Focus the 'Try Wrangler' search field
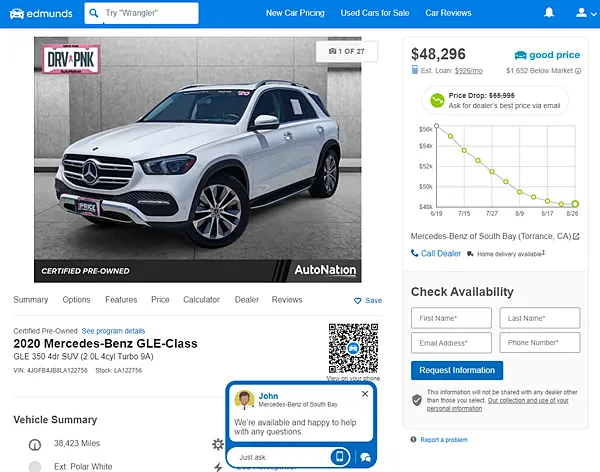600x472 pixels. click(141, 13)
